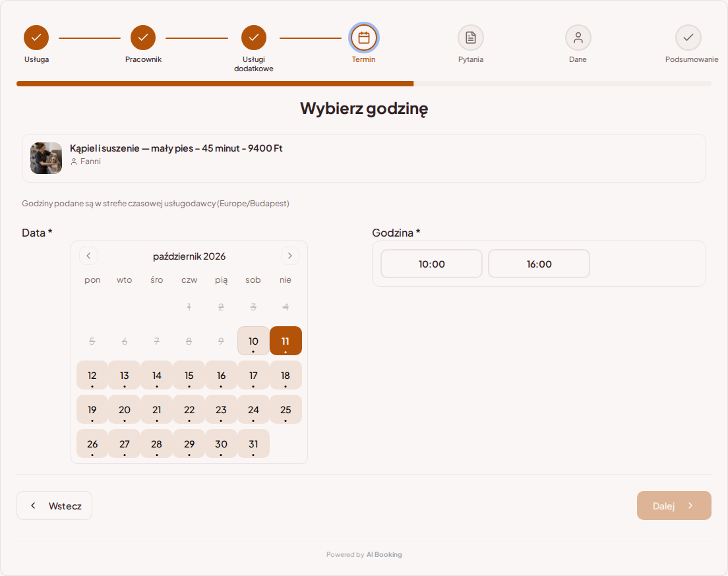
Task: Click the Wstecz back button
Action: (54, 505)
